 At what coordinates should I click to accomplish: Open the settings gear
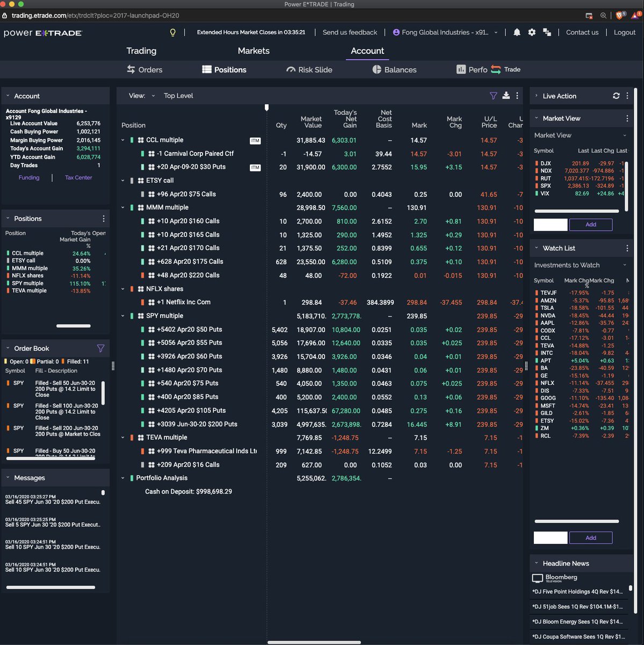(532, 32)
